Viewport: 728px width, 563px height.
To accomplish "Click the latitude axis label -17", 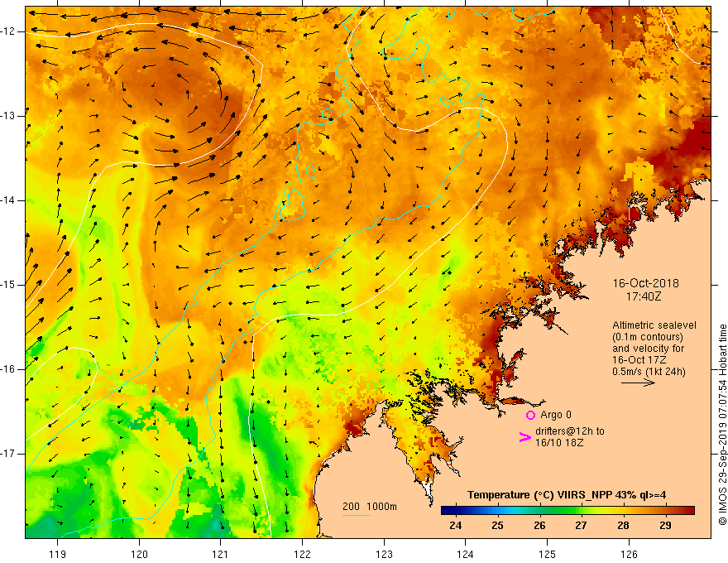I will [8, 454].
